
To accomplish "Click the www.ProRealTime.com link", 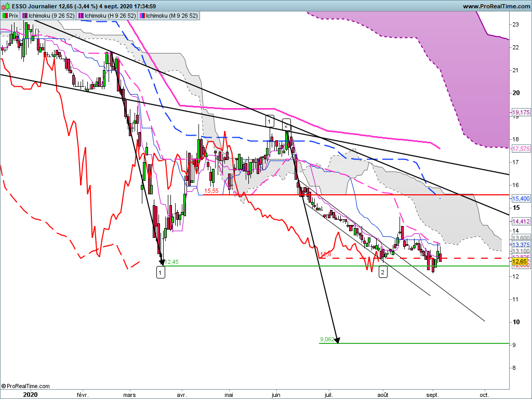I will pos(496,6).
